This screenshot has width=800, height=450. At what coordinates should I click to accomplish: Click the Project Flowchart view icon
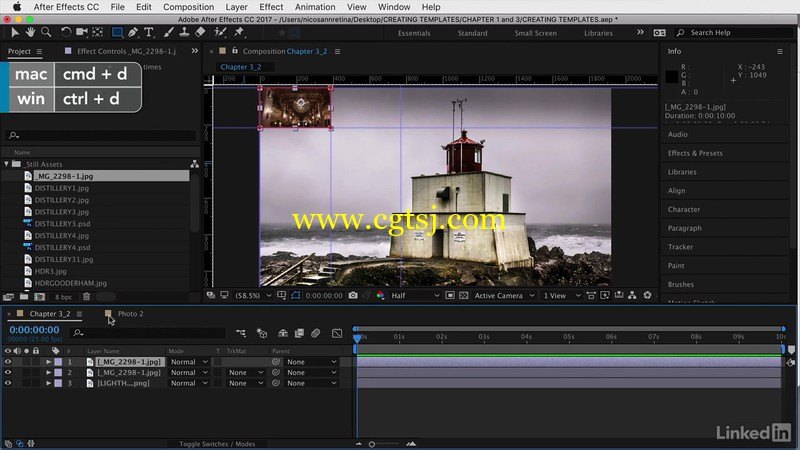tap(194, 164)
